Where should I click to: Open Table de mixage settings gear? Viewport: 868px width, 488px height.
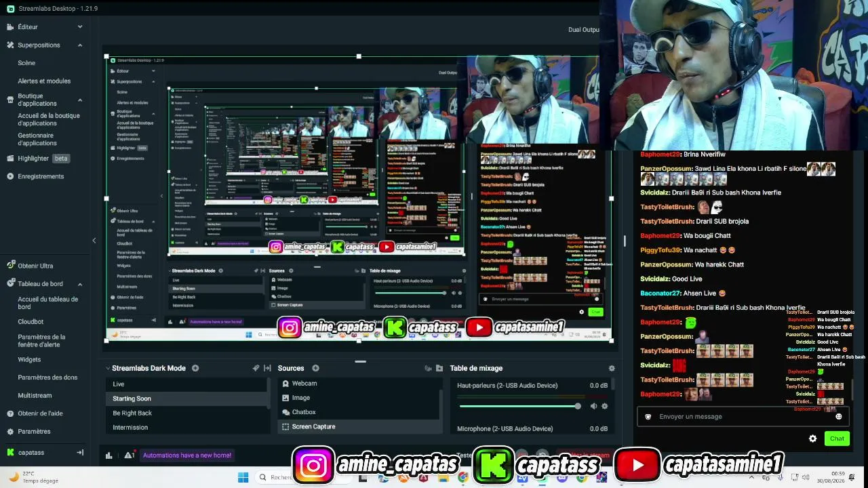tap(612, 368)
